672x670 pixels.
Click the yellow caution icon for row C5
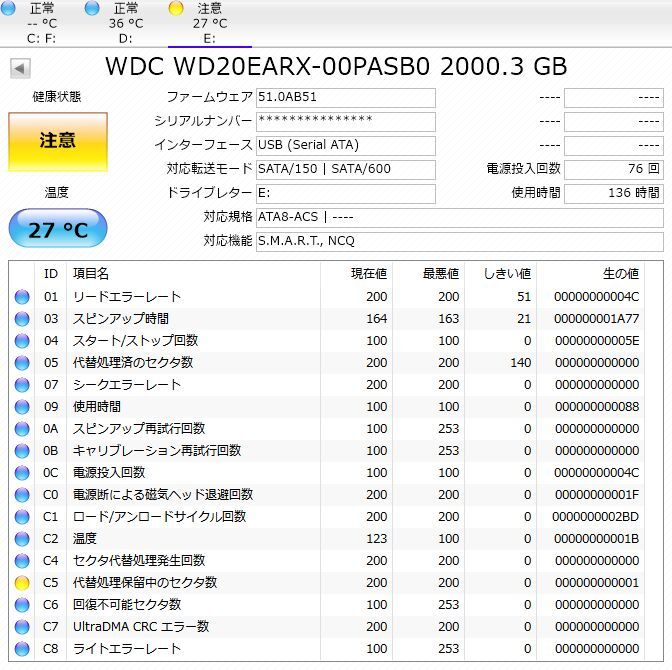pyautogui.click(x=22, y=583)
